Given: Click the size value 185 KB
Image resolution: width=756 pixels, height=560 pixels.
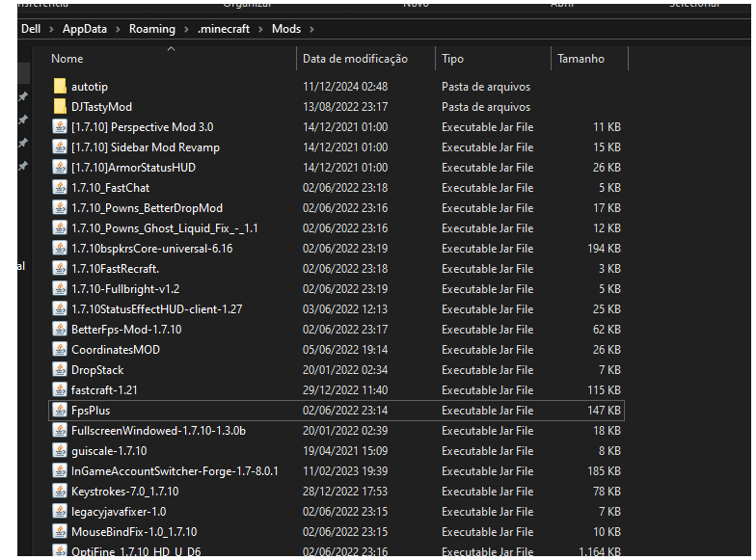Looking at the screenshot, I should point(604,471).
